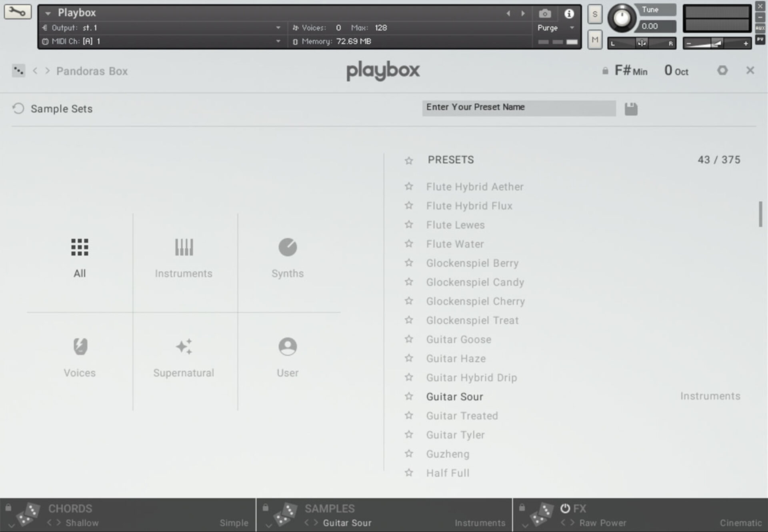Solo the instrument with the S button
The image size is (768, 532).
click(x=595, y=14)
